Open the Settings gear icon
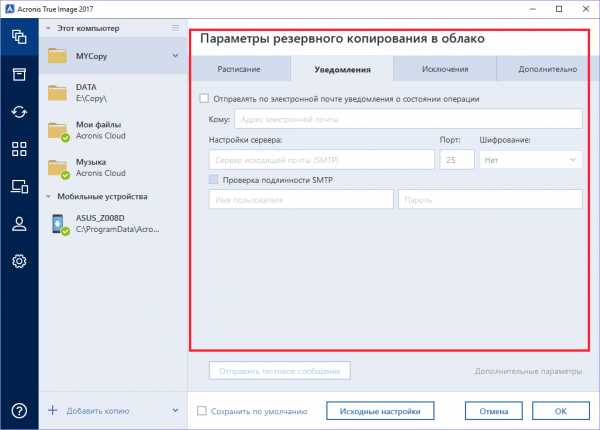600x430 pixels. pyautogui.click(x=18, y=261)
